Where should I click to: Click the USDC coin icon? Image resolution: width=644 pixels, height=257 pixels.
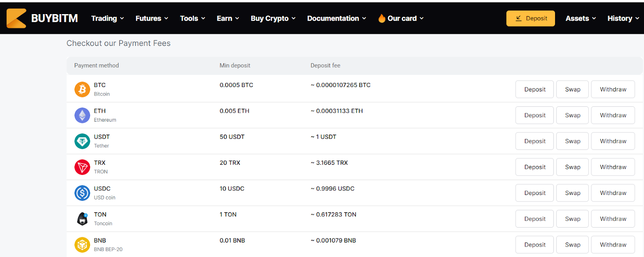click(82, 193)
